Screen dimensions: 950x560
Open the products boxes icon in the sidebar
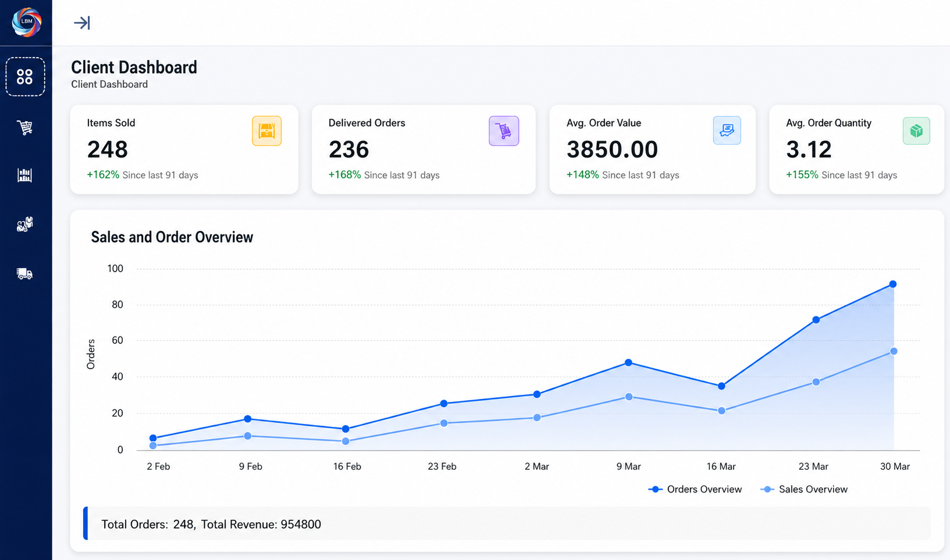pos(25,224)
